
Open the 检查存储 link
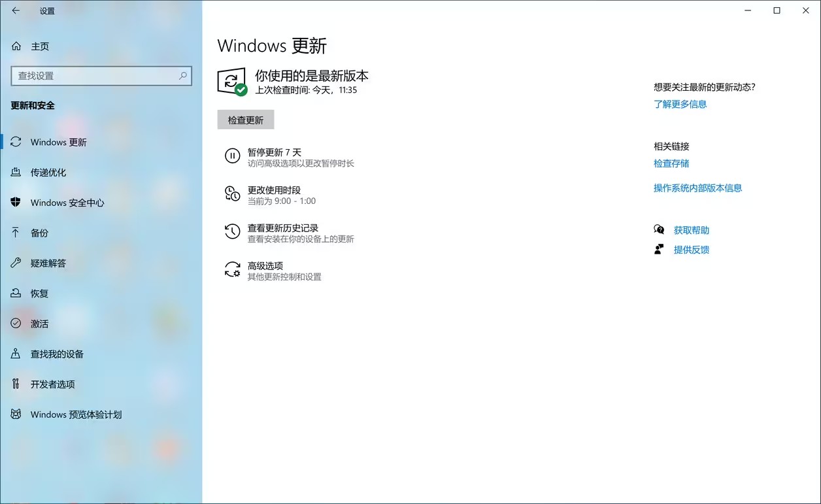pos(671,163)
